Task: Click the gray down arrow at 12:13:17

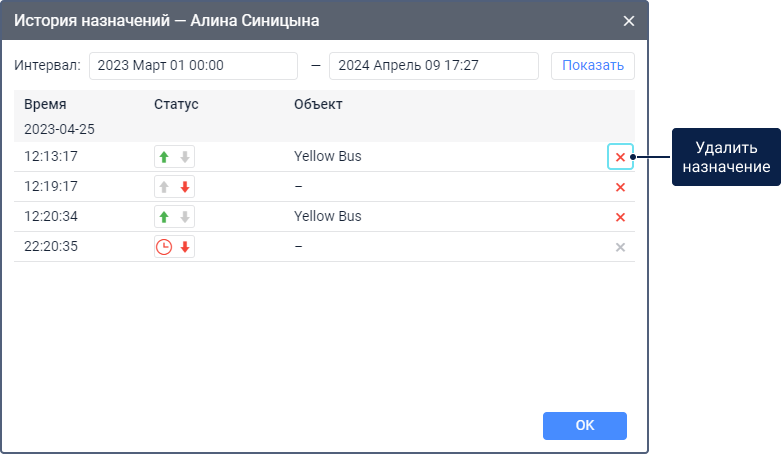Action: coord(184,157)
